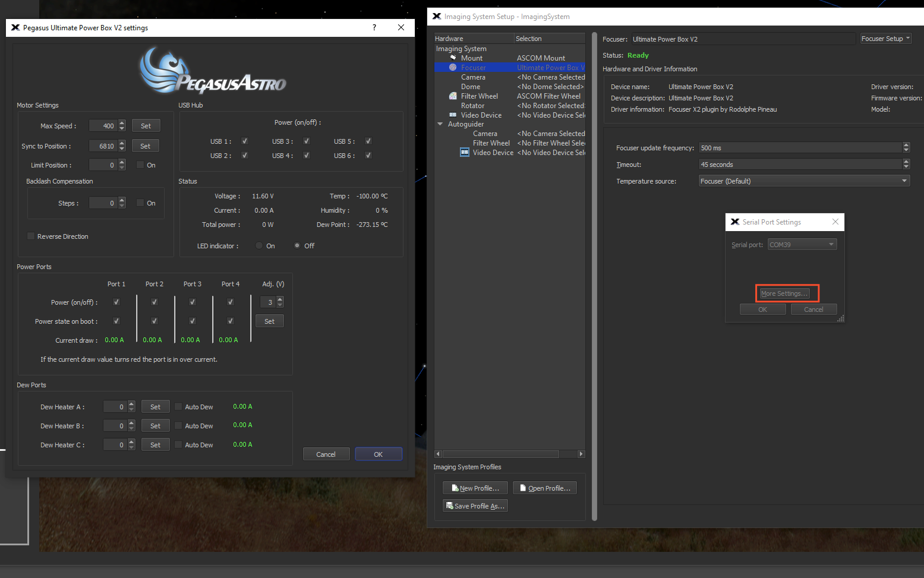Image resolution: width=924 pixels, height=578 pixels.
Task: Open More Settings in Serial Port dialog
Action: pos(784,293)
